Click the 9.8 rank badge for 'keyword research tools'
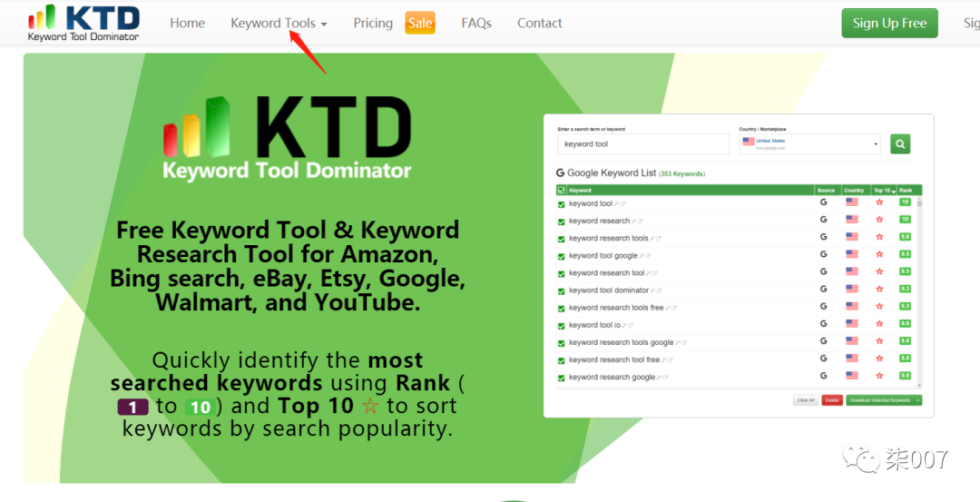980x502 pixels. pos(905,237)
